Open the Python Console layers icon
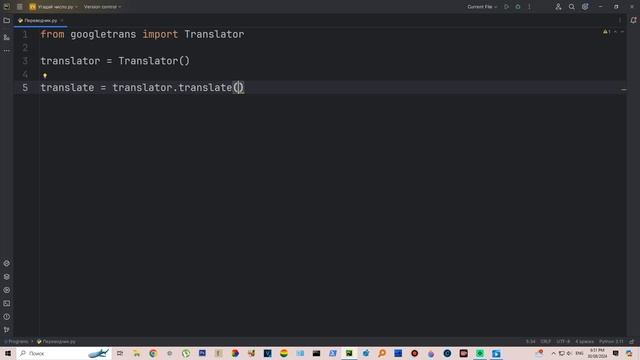The image size is (640, 360). point(7,277)
